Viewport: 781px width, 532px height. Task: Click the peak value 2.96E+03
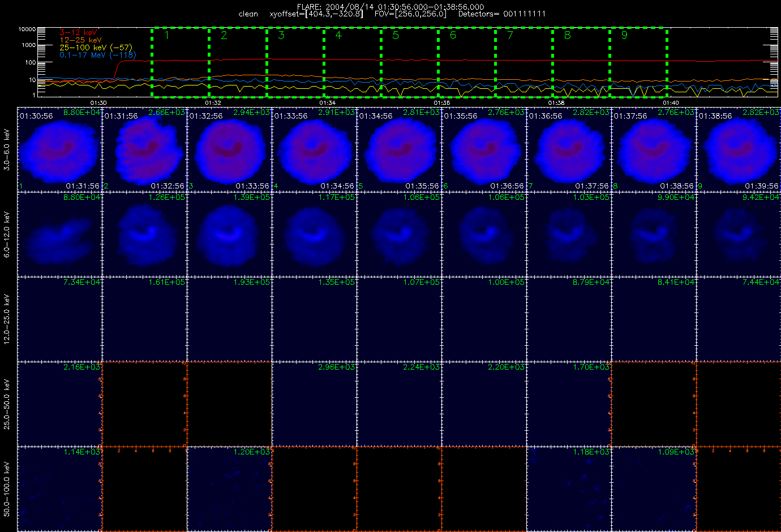337,367
